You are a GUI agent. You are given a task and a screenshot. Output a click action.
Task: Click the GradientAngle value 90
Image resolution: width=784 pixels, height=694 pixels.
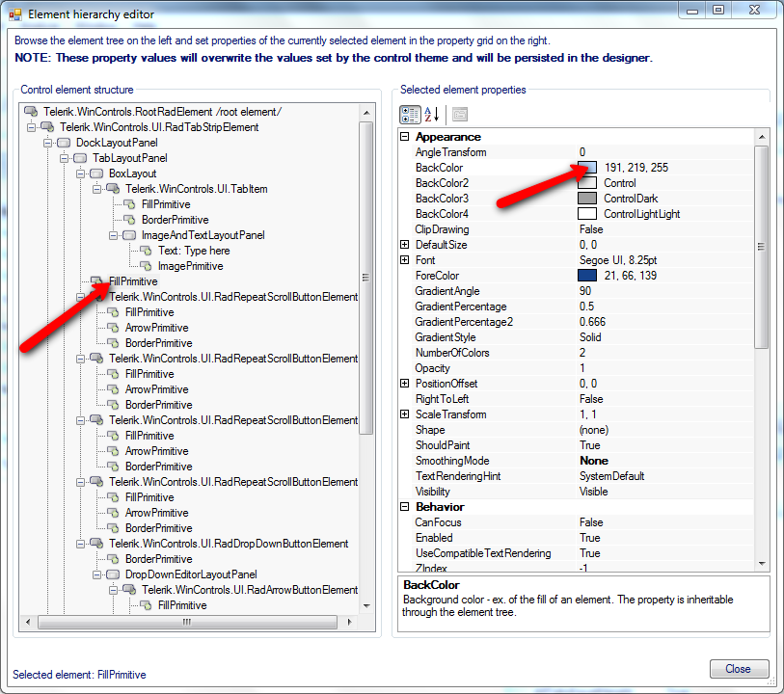[585, 291]
